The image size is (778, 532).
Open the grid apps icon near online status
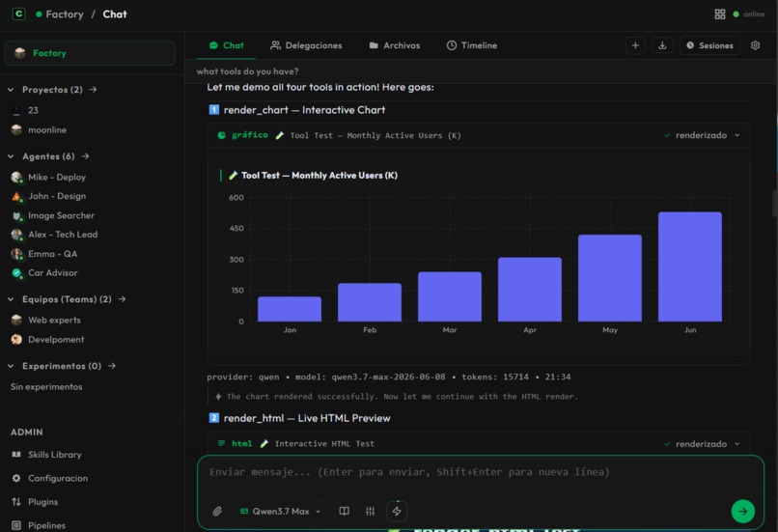click(719, 14)
